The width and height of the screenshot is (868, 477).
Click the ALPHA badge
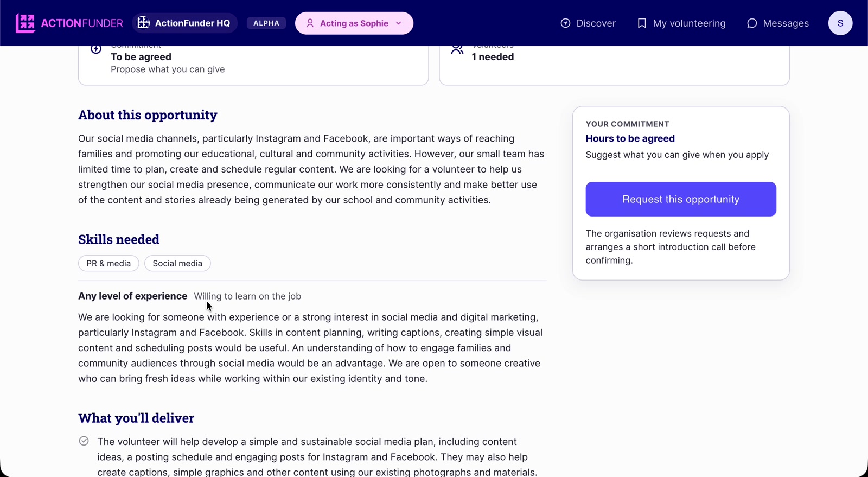[x=266, y=23]
